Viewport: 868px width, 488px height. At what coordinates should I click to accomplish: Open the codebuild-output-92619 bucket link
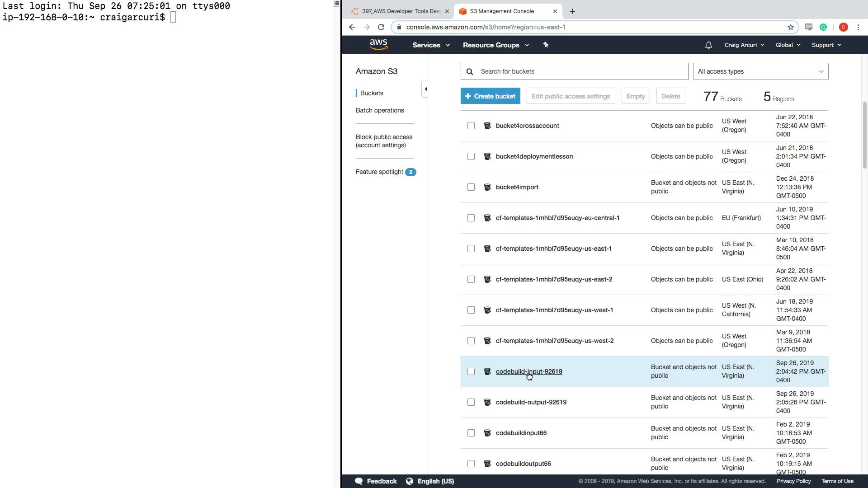(x=531, y=402)
